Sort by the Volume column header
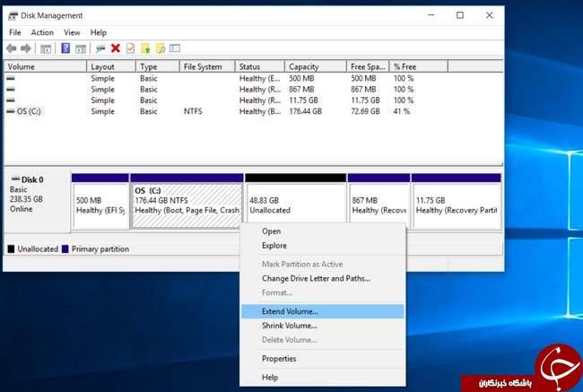 click(46, 66)
